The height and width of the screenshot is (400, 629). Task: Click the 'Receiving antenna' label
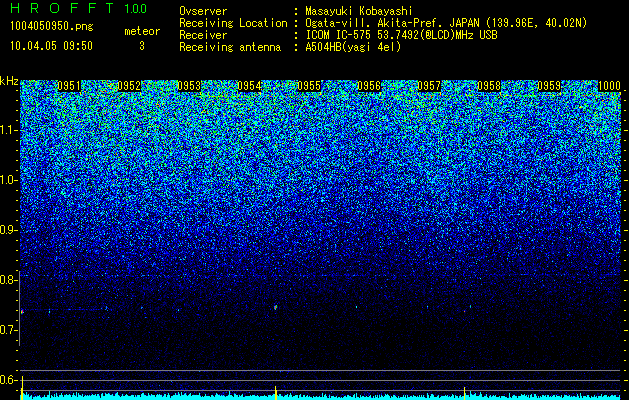230,47
